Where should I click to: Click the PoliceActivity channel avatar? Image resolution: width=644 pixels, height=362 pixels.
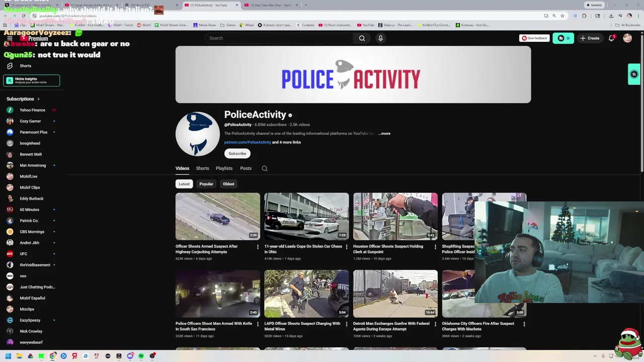coord(197,134)
